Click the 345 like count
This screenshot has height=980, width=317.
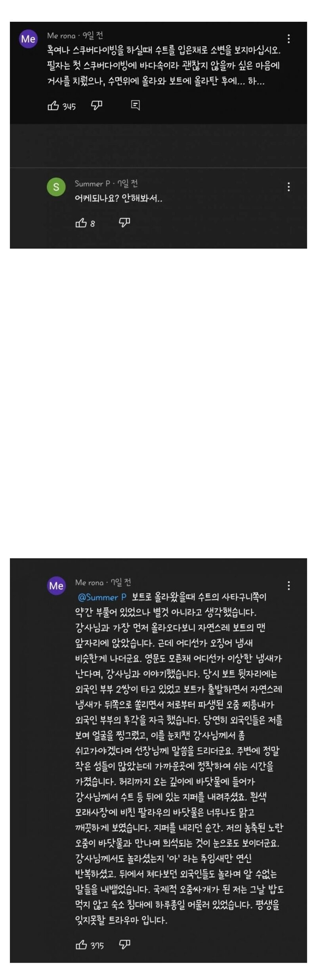pyautogui.click(x=69, y=106)
